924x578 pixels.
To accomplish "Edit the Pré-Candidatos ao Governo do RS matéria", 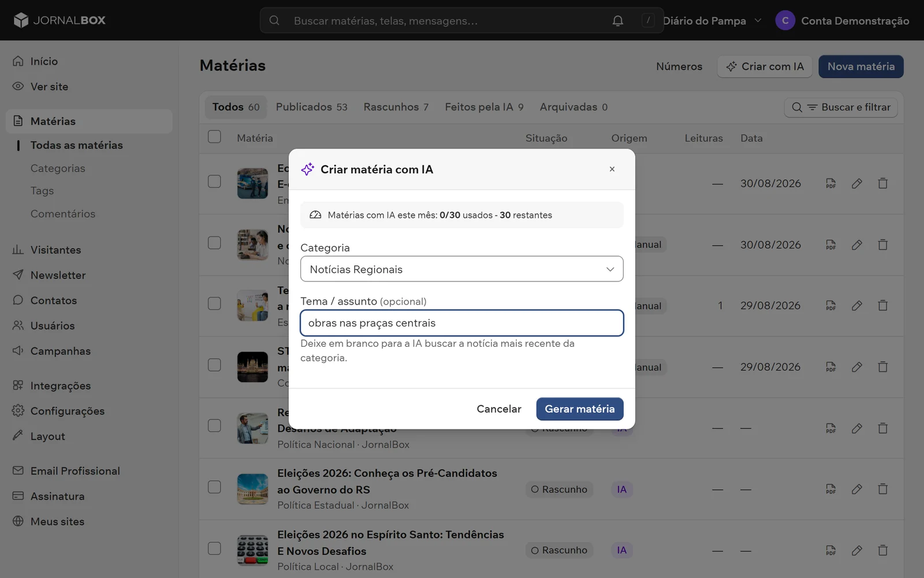I will coord(856,489).
